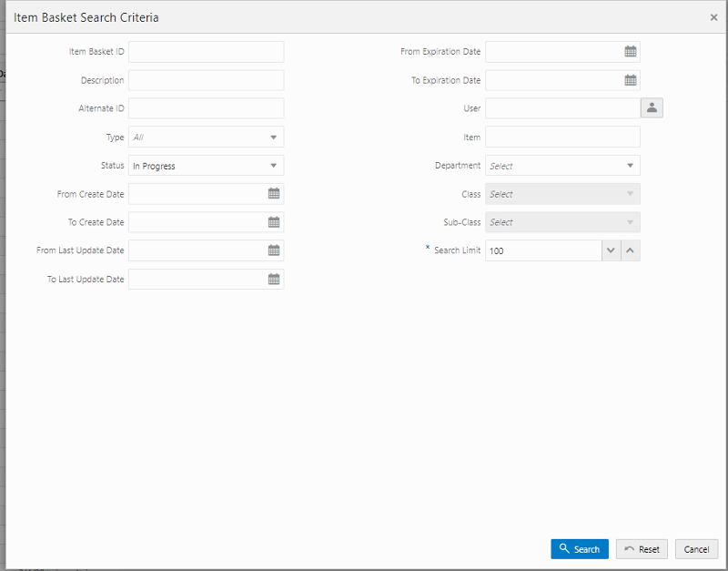The width and height of the screenshot is (728, 571).
Task: Click the User lookup person icon
Action: tap(652, 107)
